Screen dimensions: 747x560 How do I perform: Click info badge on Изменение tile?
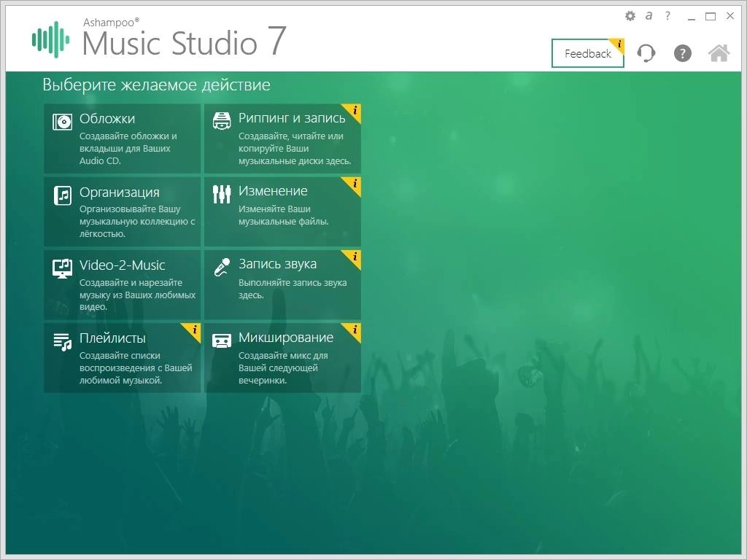pyautogui.click(x=354, y=184)
